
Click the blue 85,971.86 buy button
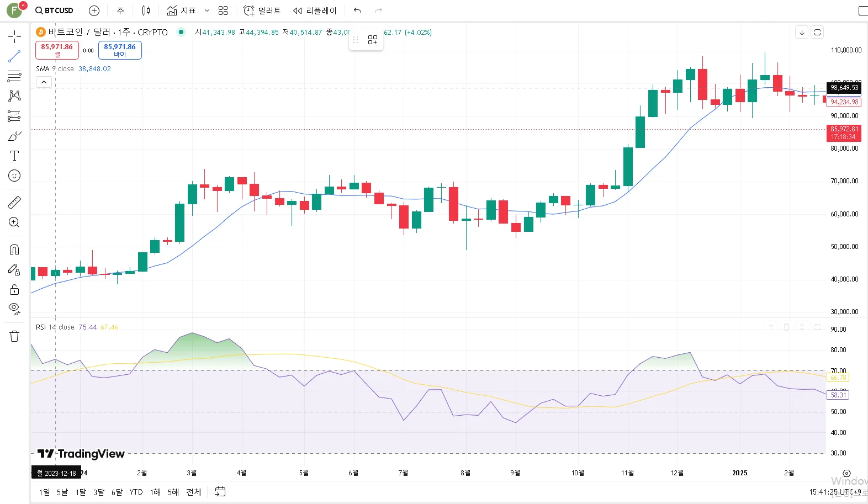pyautogui.click(x=120, y=50)
